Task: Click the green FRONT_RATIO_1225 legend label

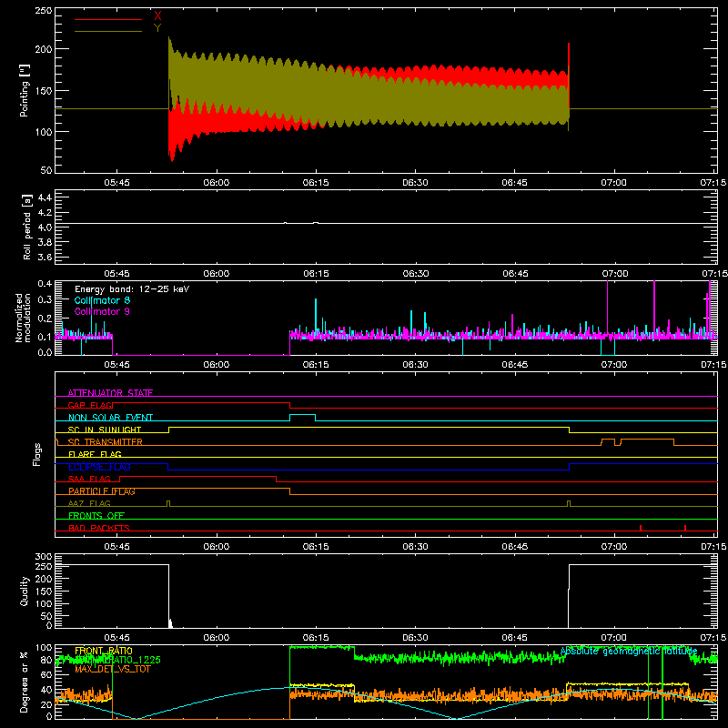Action: point(117,660)
